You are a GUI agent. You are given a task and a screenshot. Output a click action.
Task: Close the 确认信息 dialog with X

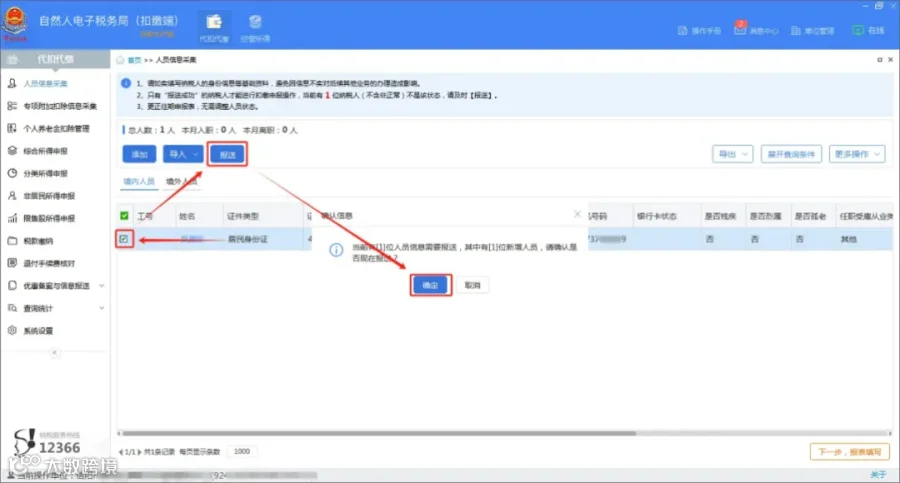(x=577, y=214)
